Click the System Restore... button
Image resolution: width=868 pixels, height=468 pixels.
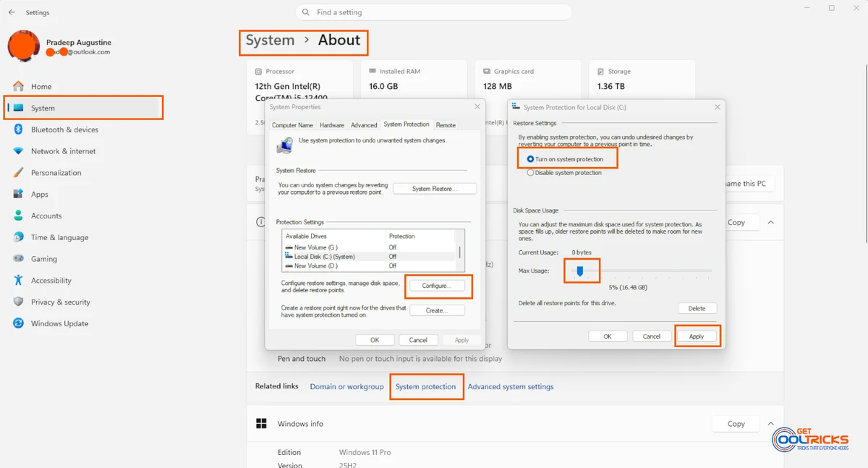click(x=435, y=189)
